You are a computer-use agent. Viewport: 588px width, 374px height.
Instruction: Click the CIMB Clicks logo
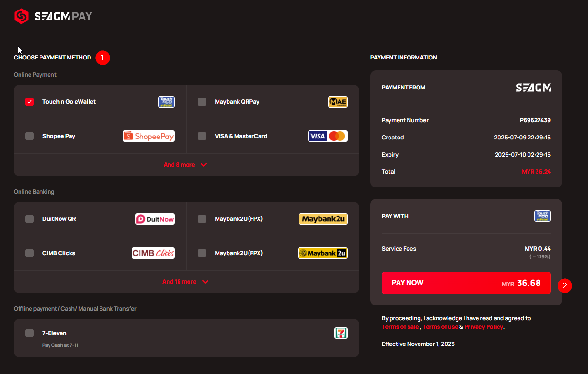[x=153, y=253]
